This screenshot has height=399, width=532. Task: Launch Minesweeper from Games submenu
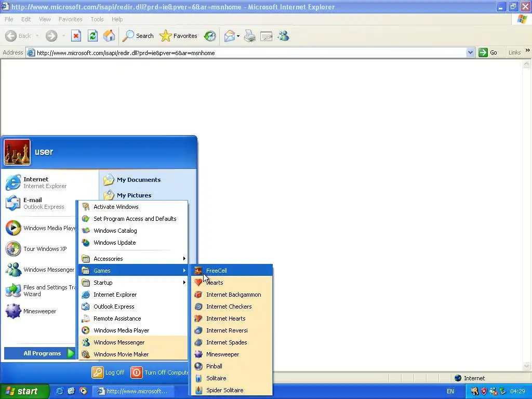[232, 354]
